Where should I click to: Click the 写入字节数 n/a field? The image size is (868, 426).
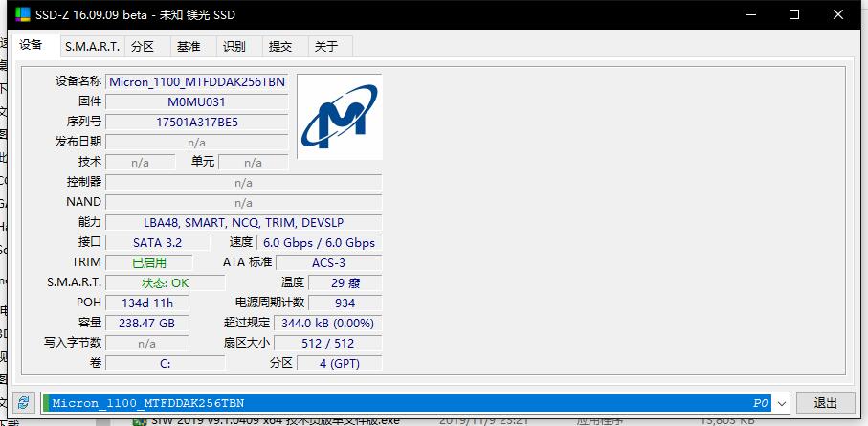[147, 343]
